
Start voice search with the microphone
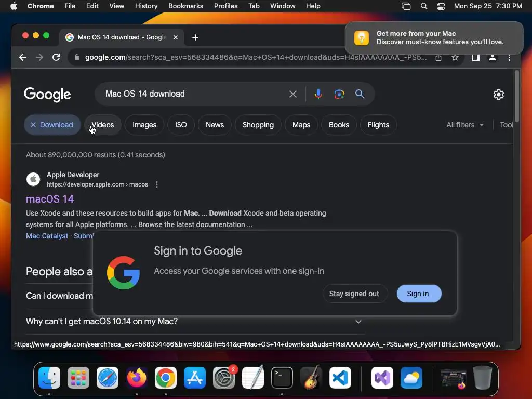point(318,94)
